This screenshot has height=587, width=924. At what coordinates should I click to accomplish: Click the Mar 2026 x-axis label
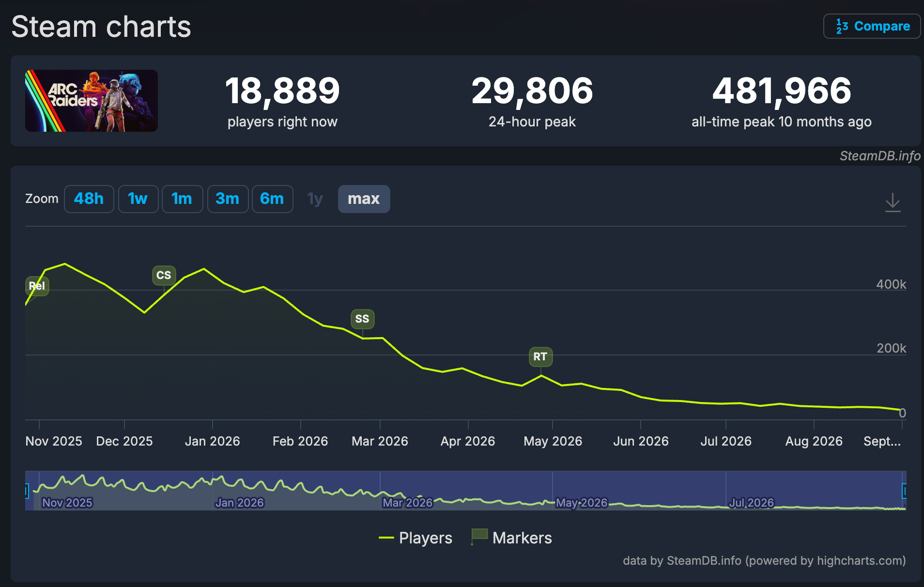tap(380, 441)
